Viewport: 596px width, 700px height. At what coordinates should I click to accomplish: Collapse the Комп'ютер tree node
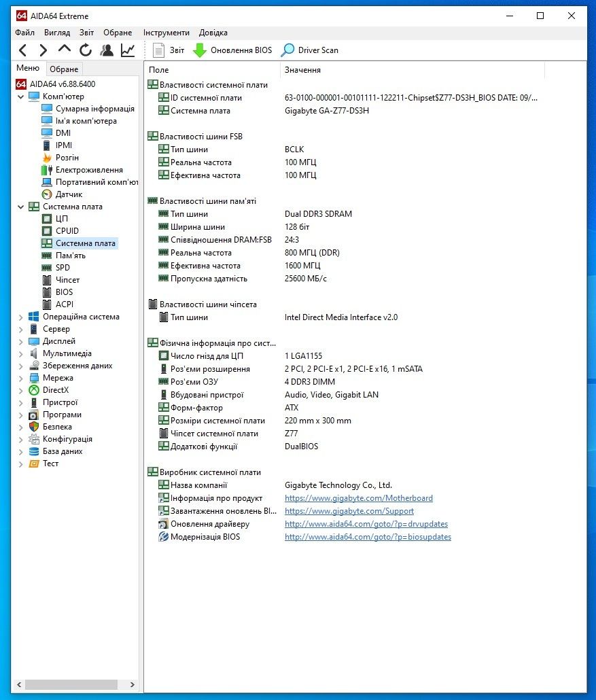(20, 97)
